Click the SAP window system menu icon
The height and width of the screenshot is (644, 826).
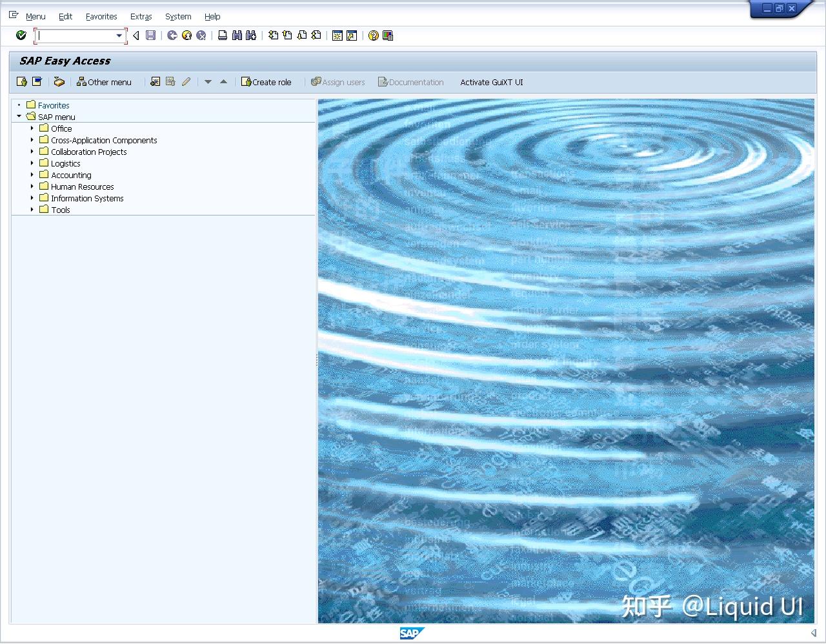(14, 15)
